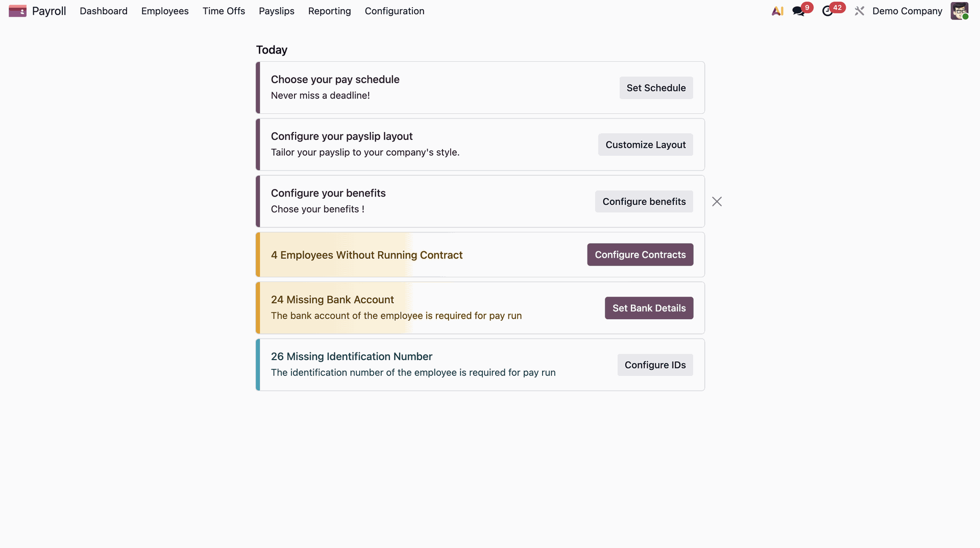Open the Dashboard menu
This screenshot has width=980, height=548.
point(104,11)
